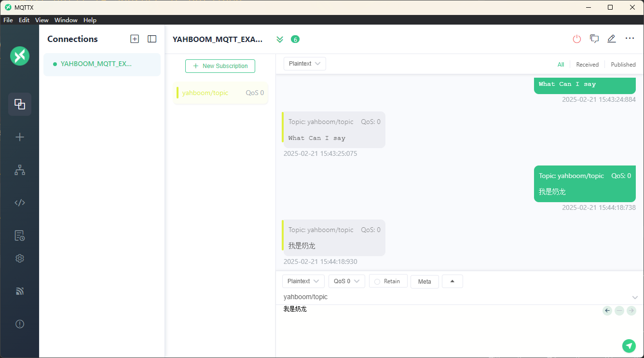Open the Meta button
This screenshot has height=358, width=644.
point(425,281)
